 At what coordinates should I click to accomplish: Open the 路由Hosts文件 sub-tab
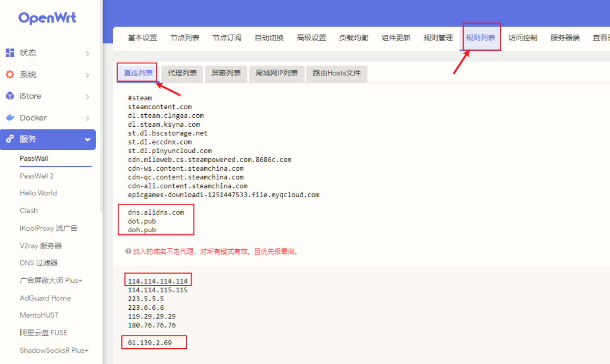[337, 73]
